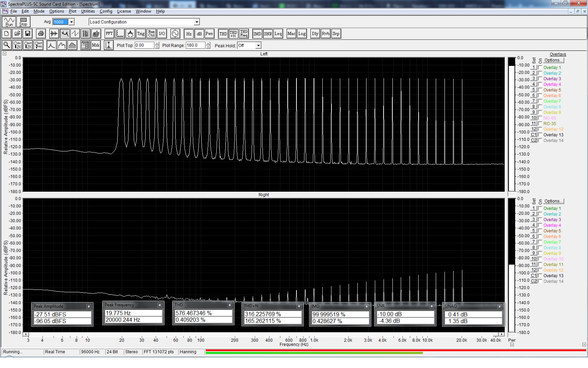Open the Config menu

point(106,11)
